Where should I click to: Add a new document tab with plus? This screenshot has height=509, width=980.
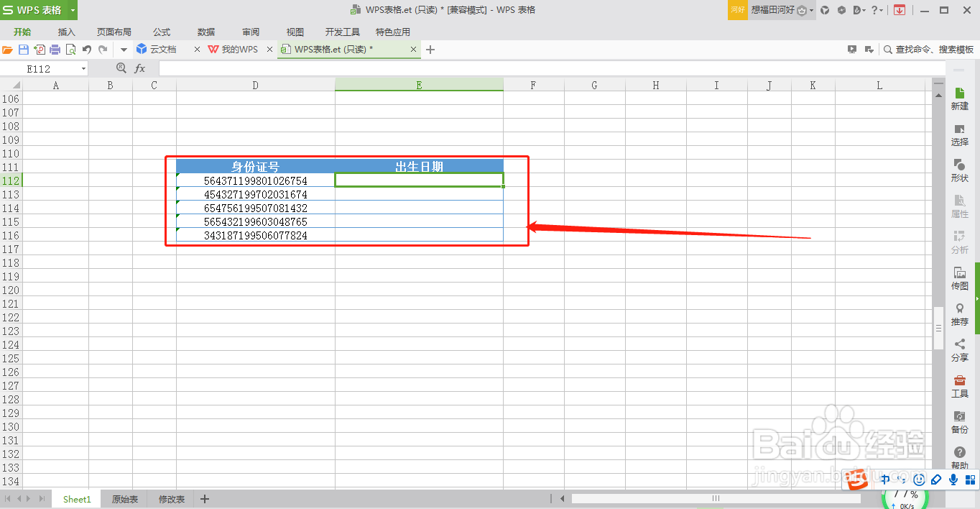coord(430,50)
